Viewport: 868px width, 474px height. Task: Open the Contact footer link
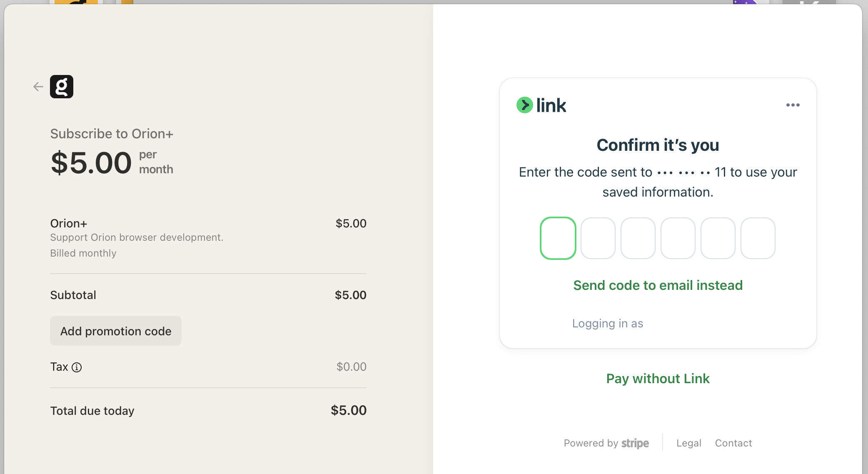733,443
